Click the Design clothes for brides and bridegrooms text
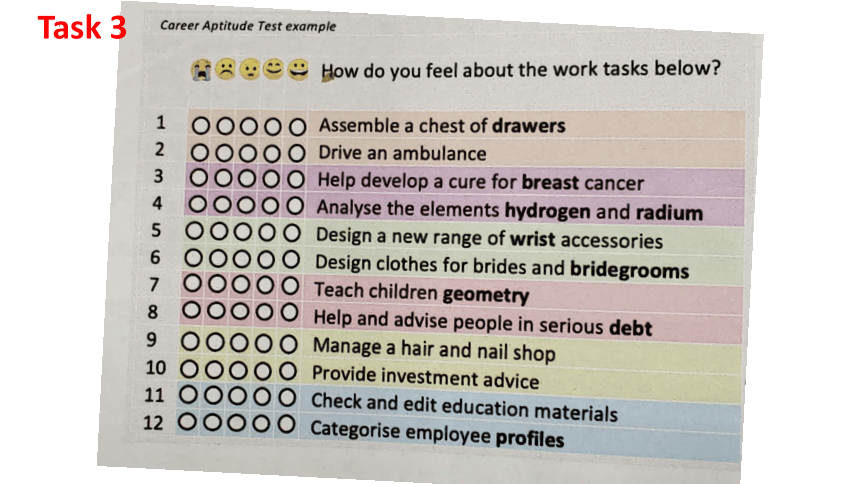 [502, 266]
